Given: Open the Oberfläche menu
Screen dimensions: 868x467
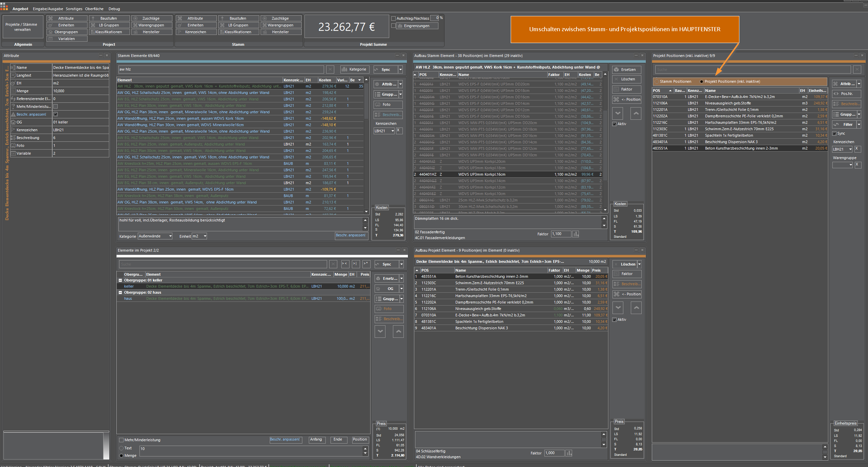Looking at the screenshot, I should coord(94,9).
